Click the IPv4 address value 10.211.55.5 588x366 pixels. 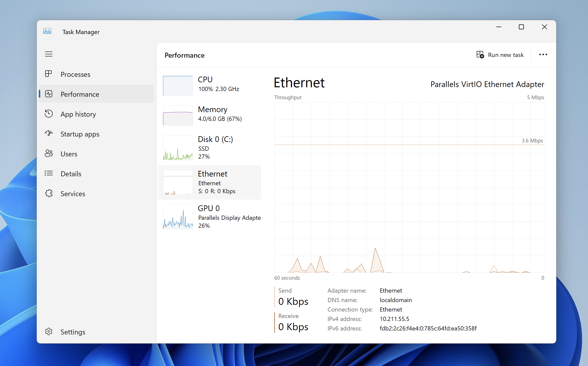click(x=394, y=319)
